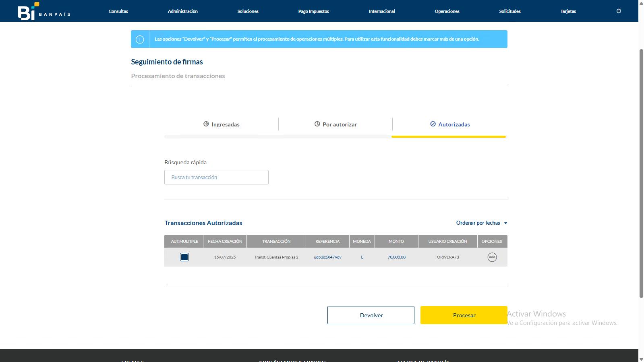Click the Transf. Cuentas Propias 2 cell
The image size is (644, 362).
point(276,257)
